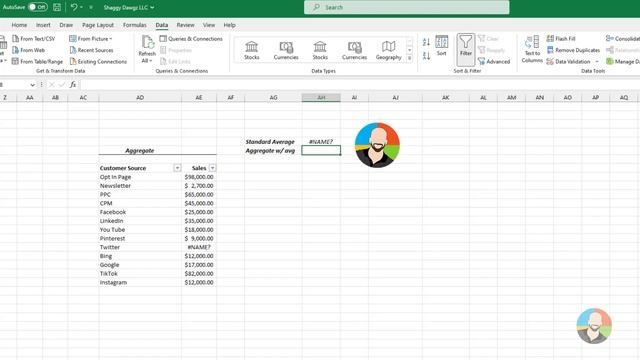Open the Customize Quick Access Toolbar dropdown
The image size is (640, 360).
pyautogui.click(x=91, y=7)
